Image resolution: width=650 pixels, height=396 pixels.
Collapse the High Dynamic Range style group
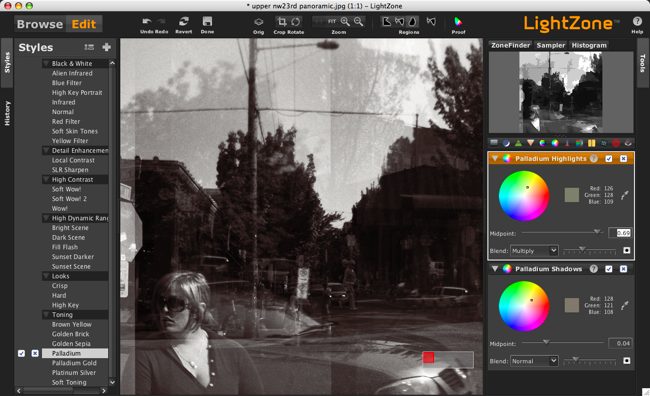(46, 218)
